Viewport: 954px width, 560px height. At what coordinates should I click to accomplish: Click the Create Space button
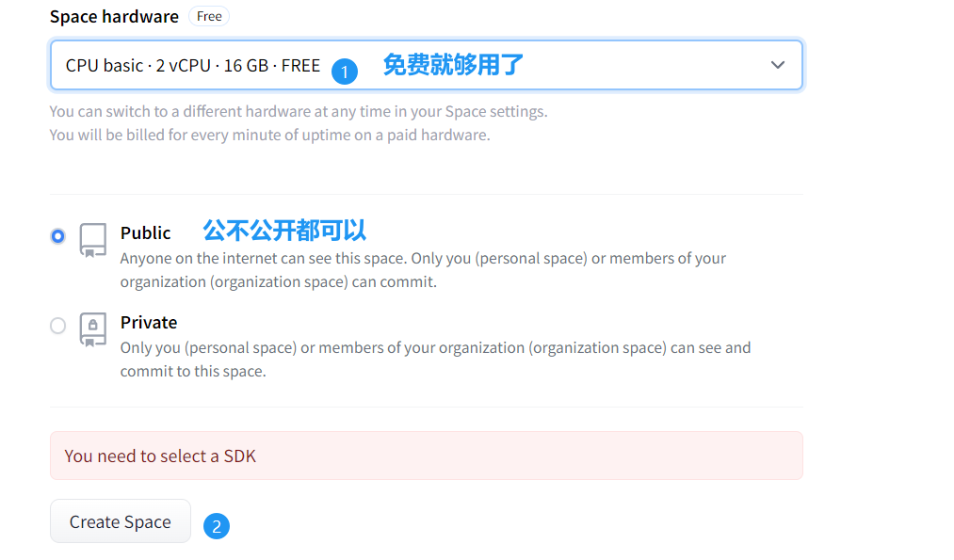click(121, 521)
